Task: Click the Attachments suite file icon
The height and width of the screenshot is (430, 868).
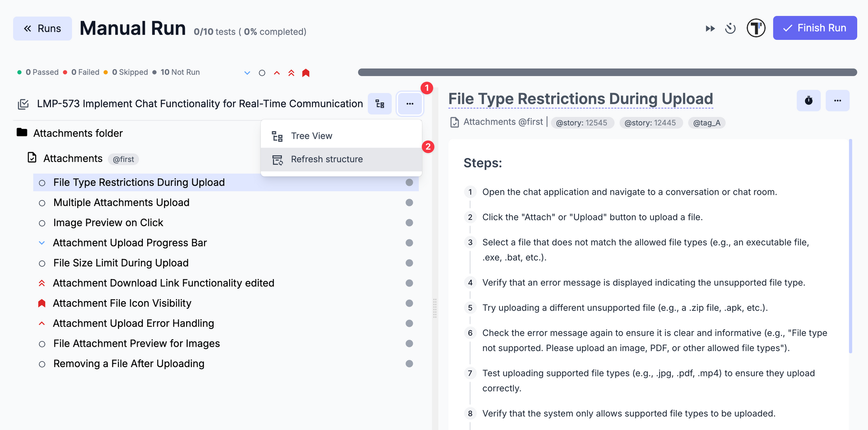Action: pos(32,157)
